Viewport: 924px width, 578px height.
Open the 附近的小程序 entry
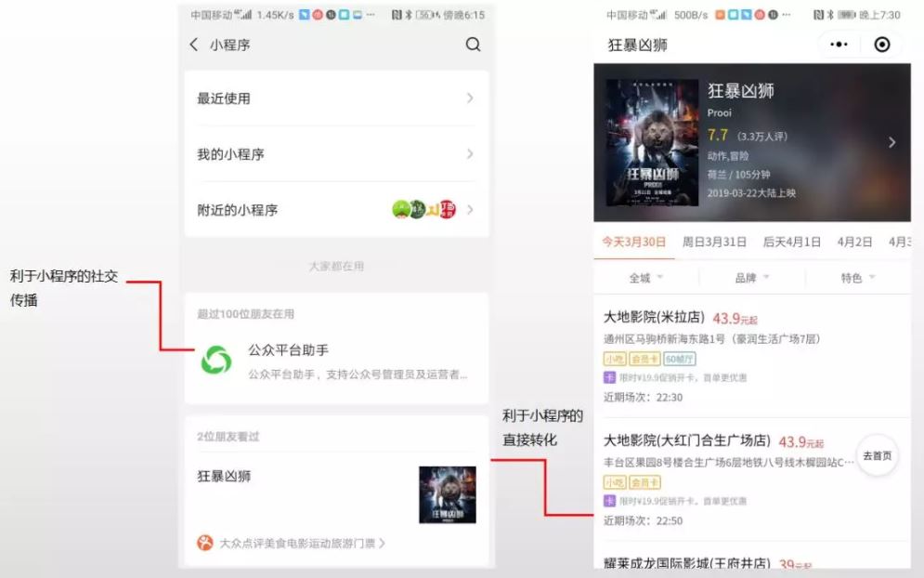click(x=336, y=209)
